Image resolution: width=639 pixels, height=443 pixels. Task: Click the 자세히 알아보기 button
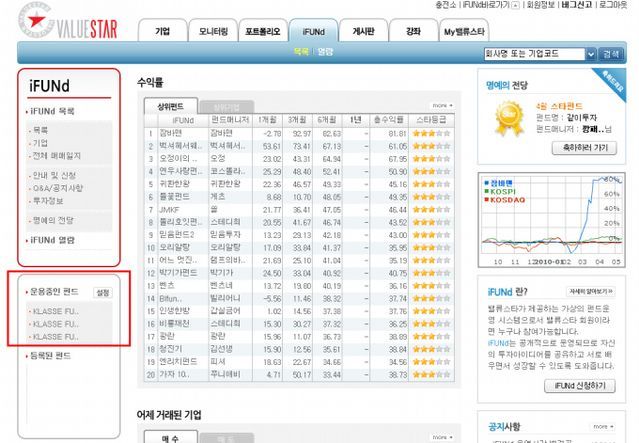point(591,291)
